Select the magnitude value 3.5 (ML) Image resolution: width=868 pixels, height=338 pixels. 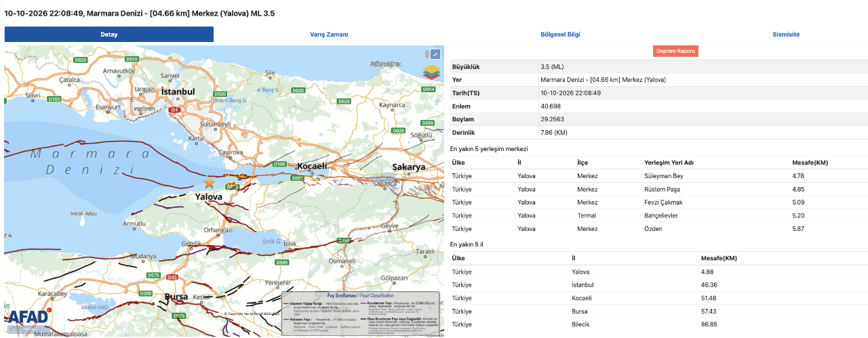point(552,67)
